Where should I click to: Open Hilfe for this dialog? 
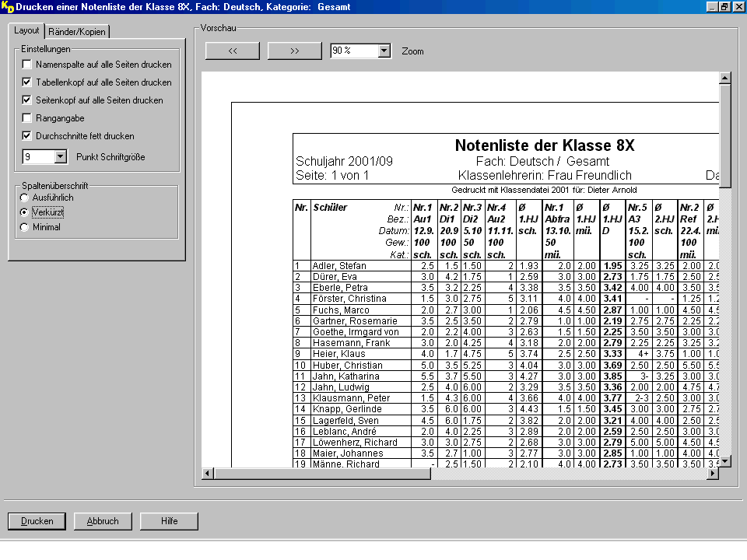click(x=169, y=521)
